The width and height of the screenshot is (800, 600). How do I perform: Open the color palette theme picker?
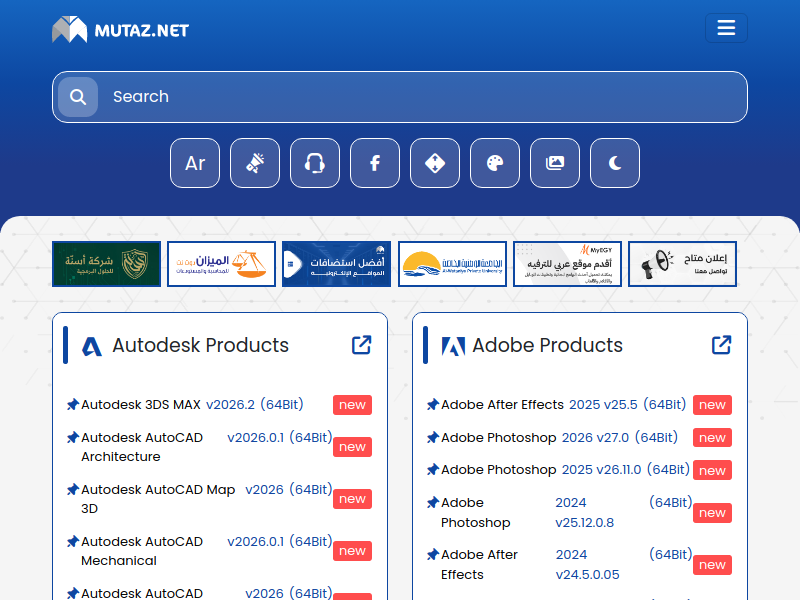(x=495, y=163)
